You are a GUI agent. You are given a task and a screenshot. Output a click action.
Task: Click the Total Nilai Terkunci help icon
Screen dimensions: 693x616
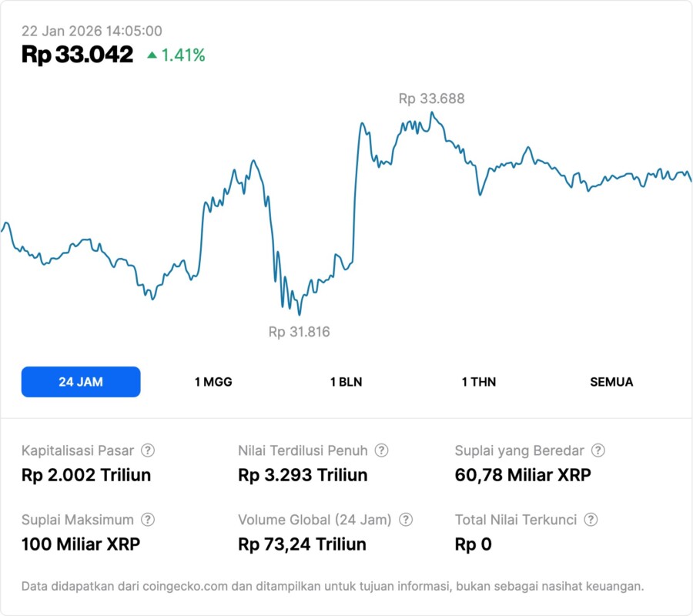coord(591,520)
